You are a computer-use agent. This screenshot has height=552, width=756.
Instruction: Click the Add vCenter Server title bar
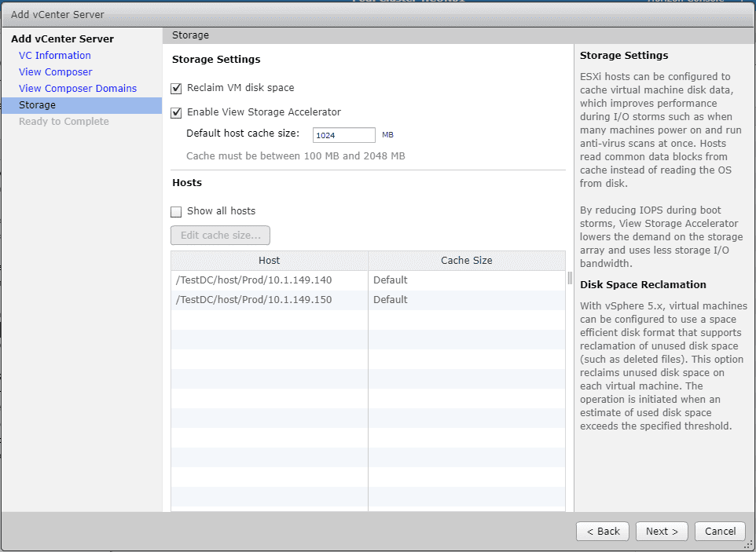[x=57, y=14]
